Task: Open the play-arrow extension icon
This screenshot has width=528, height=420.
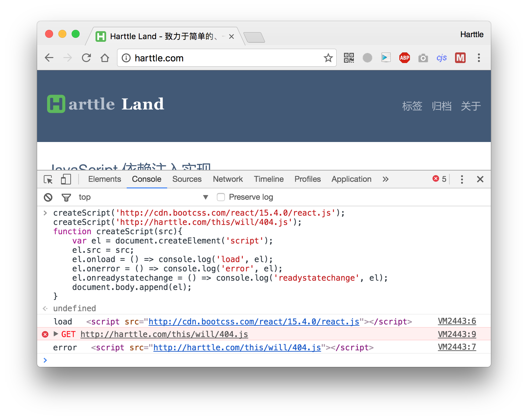Action: (386, 58)
